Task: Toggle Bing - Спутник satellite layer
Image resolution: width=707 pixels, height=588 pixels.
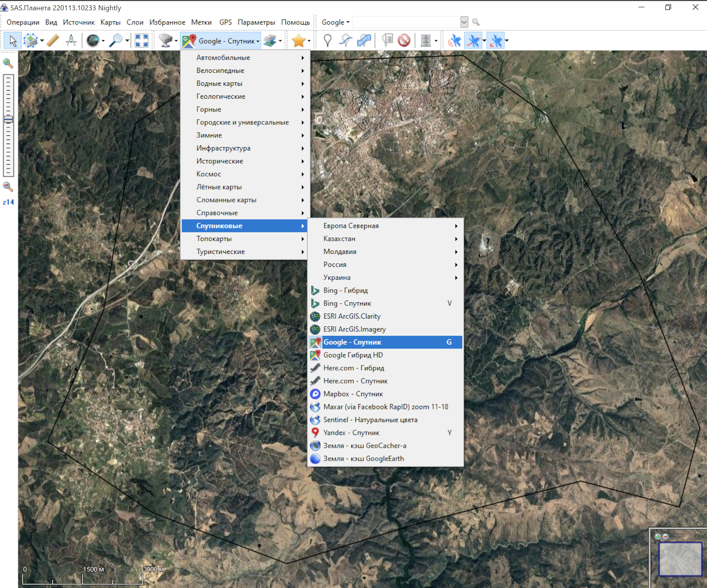Action: 347,303
